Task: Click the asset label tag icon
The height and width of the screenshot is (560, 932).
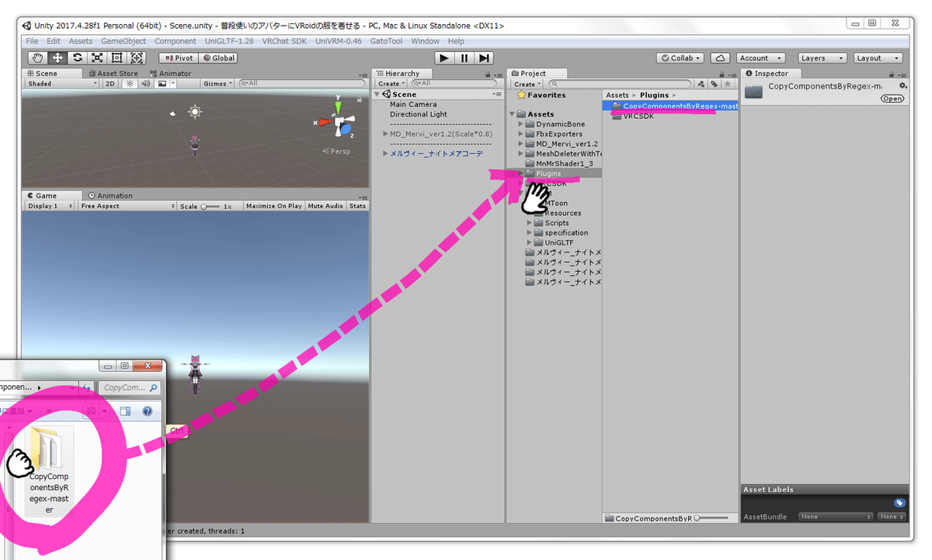Action: coord(899,503)
